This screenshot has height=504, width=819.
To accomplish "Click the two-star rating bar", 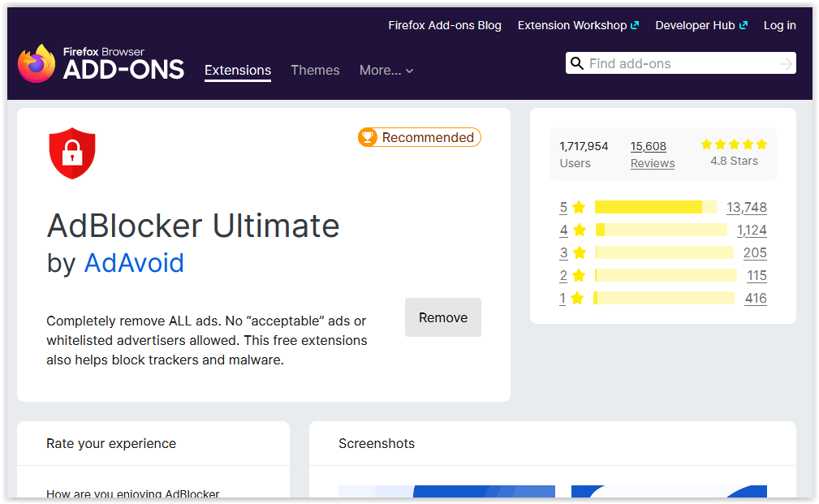I will coord(666,275).
